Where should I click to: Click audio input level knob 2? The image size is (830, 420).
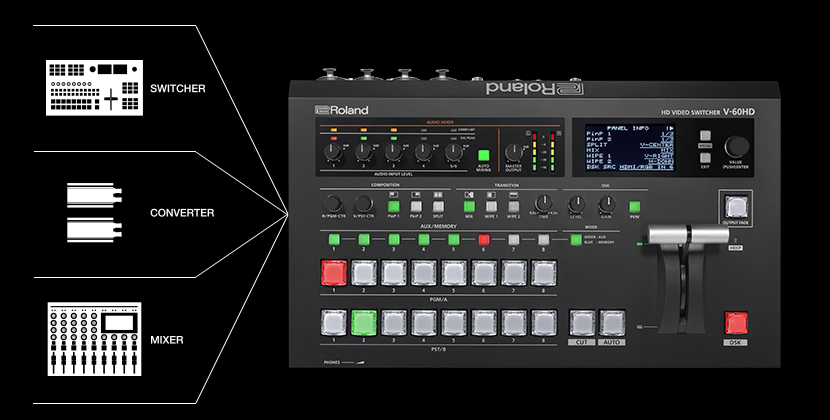click(x=363, y=152)
